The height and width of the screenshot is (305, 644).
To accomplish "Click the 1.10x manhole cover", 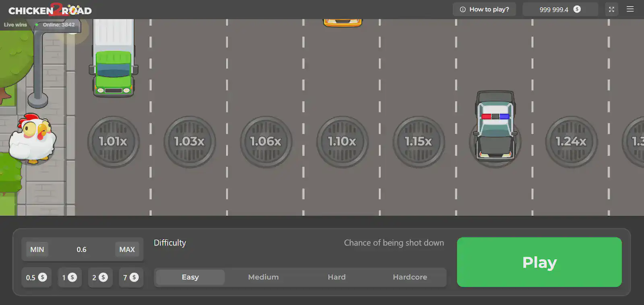I will point(342,141).
